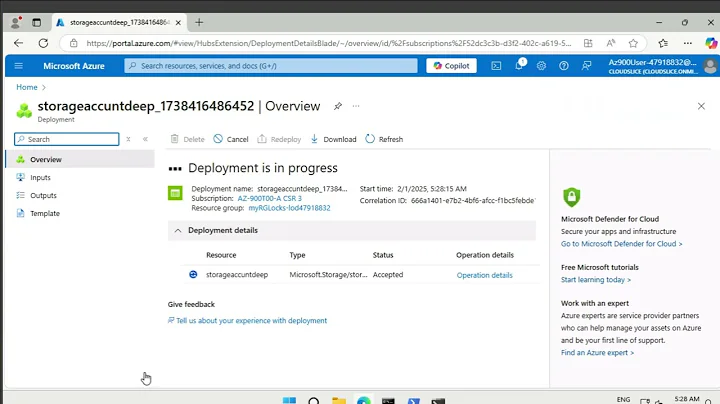This screenshot has height=404, width=720.
Task: Close the deployment blade
Action: pos(701,106)
